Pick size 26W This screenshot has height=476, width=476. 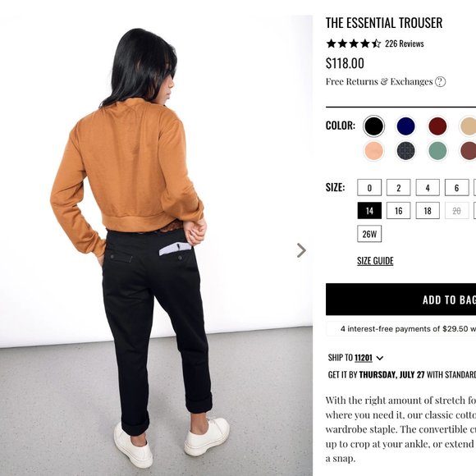369,234
